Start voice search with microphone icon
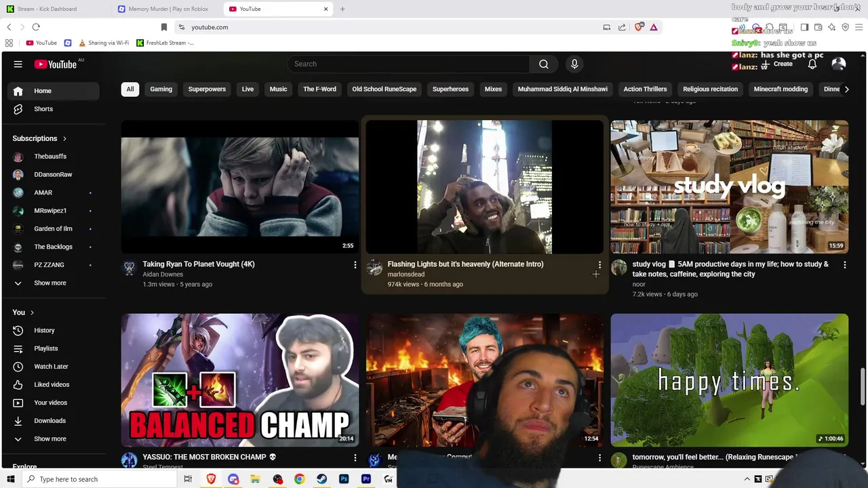The width and height of the screenshot is (868, 488). 574,64
